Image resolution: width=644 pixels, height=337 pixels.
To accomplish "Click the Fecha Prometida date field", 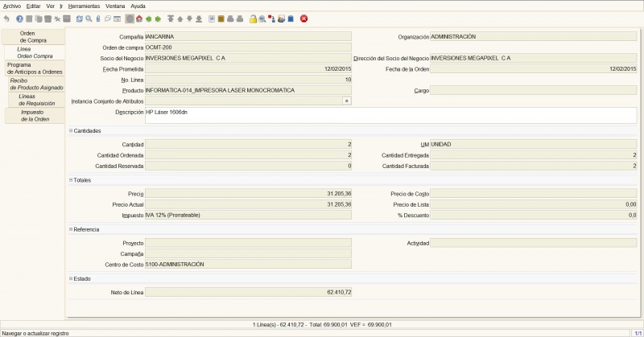I will tap(248, 69).
